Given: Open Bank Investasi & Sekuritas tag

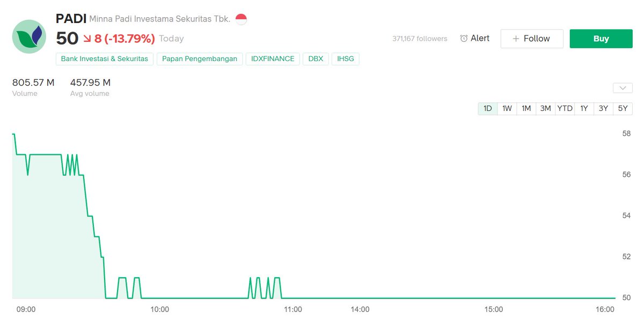Looking at the screenshot, I should click(105, 59).
